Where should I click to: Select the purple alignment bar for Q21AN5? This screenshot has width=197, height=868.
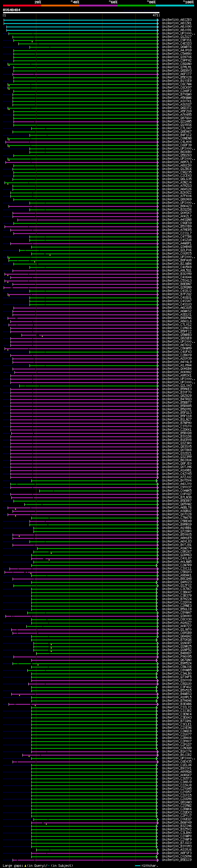coord(86,121)
